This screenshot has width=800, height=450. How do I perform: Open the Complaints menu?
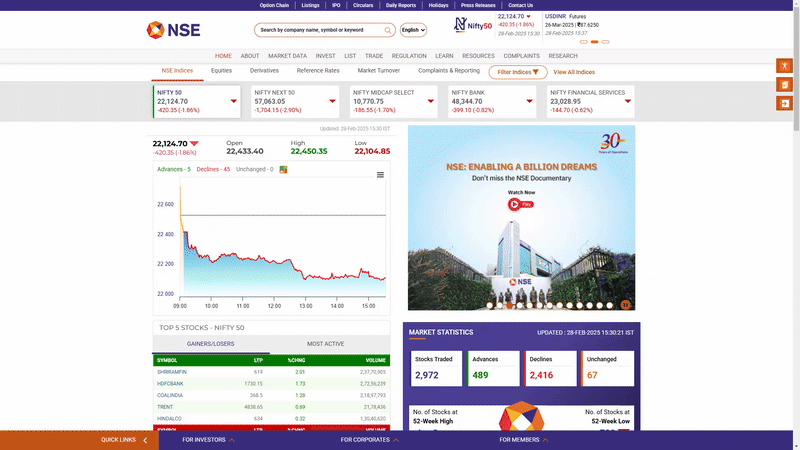click(x=521, y=56)
